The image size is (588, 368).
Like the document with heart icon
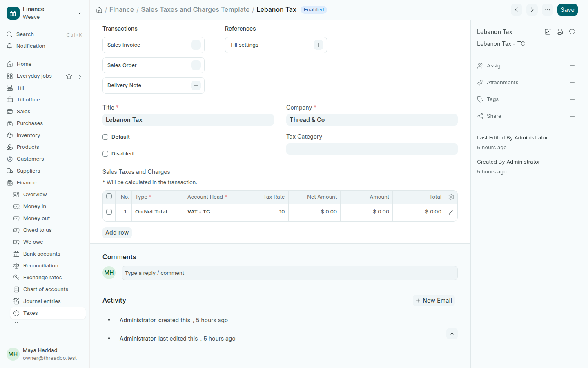coord(572,32)
